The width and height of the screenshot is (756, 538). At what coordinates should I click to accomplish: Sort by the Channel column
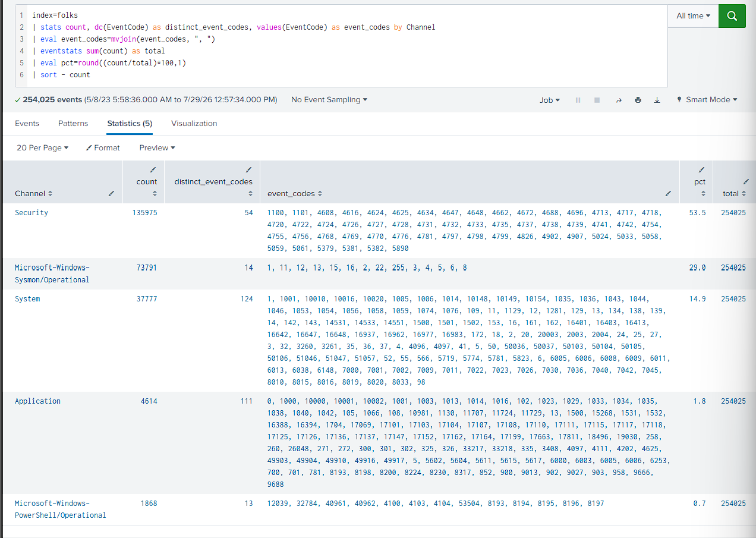click(33, 193)
